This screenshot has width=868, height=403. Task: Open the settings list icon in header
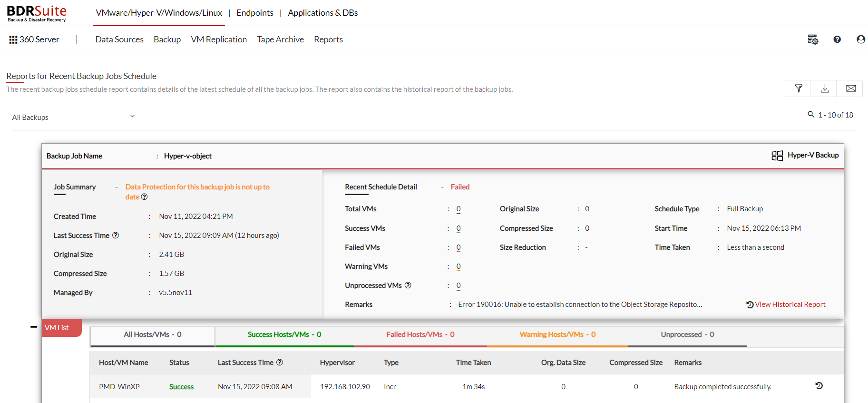(813, 39)
